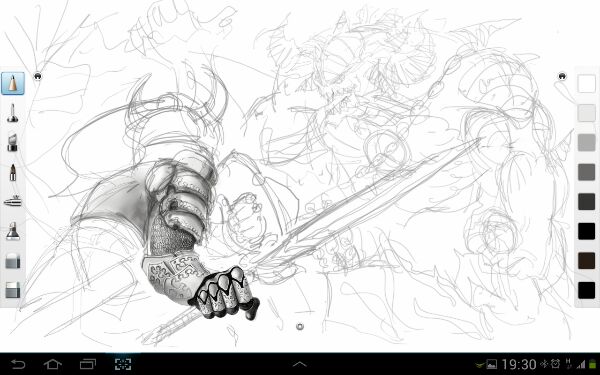Viewport: 600px width, 375px height.
Task: Expand the Android panel using up chevron
Action: pos(300,364)
